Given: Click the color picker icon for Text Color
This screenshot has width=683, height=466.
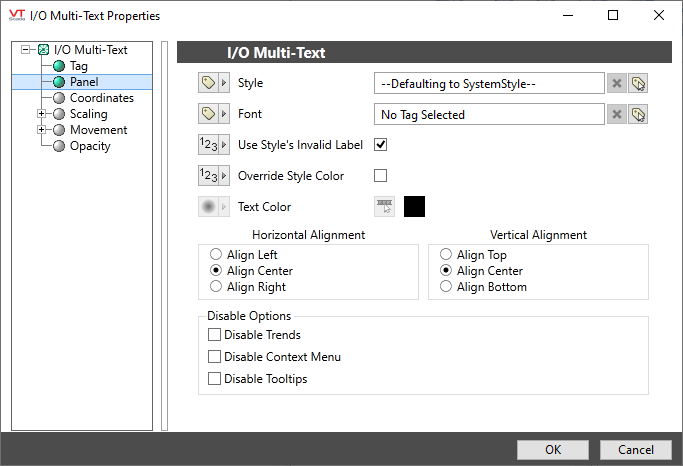Looking at the screenshot, I should click(x=384, y=207).
